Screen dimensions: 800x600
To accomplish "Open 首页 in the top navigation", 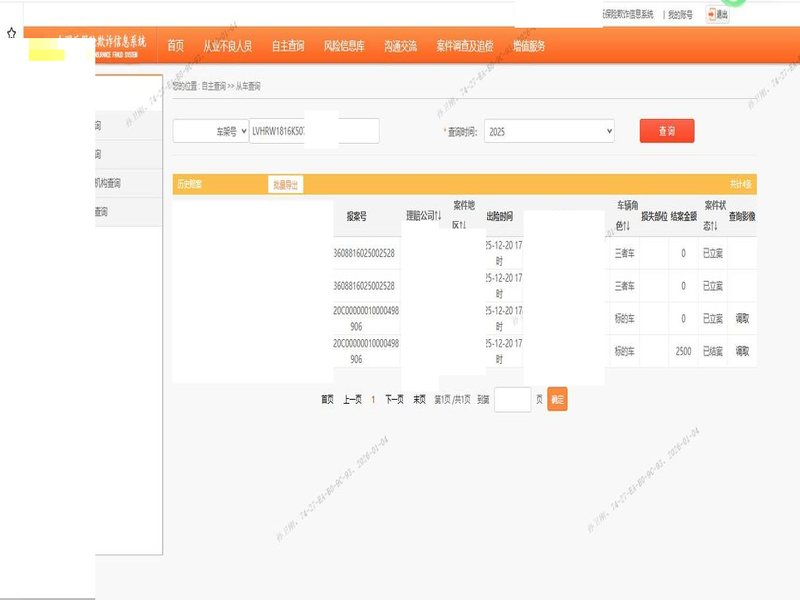I will click(x=176, y=46).
